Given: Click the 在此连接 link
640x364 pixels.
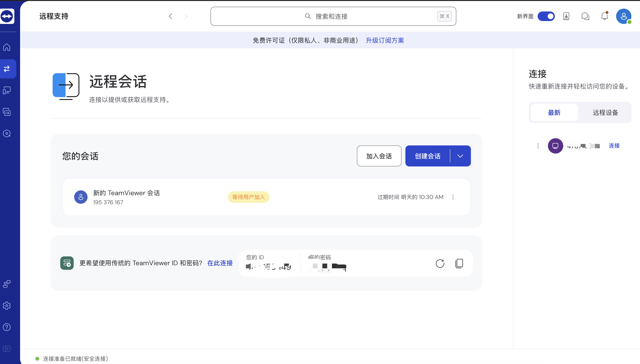Looking at the screenshot, I should [x=220, y=263].
